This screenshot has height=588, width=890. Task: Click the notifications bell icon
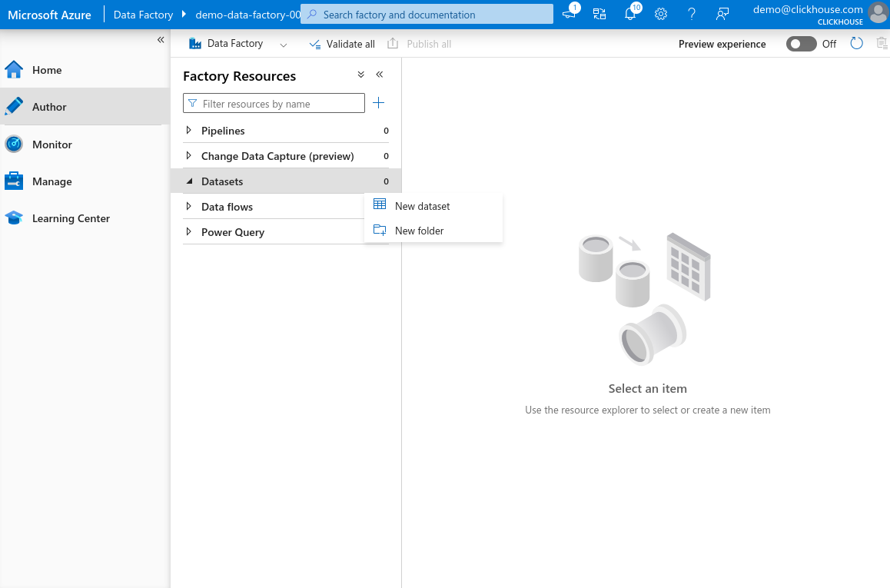(x=629, y=14)
